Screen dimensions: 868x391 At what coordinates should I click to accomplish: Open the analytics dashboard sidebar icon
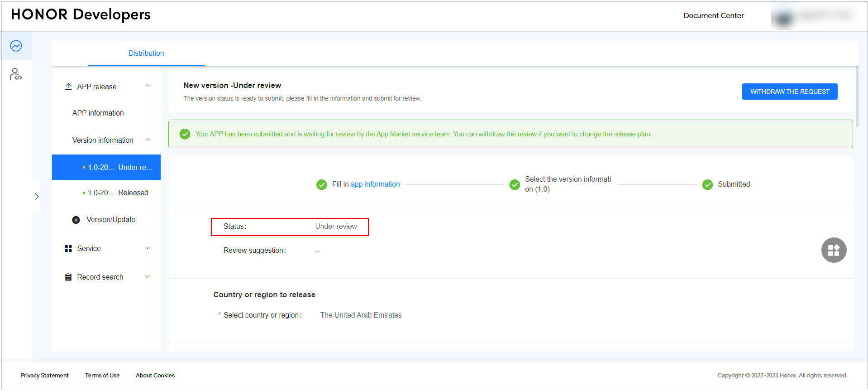click(16, 46)
